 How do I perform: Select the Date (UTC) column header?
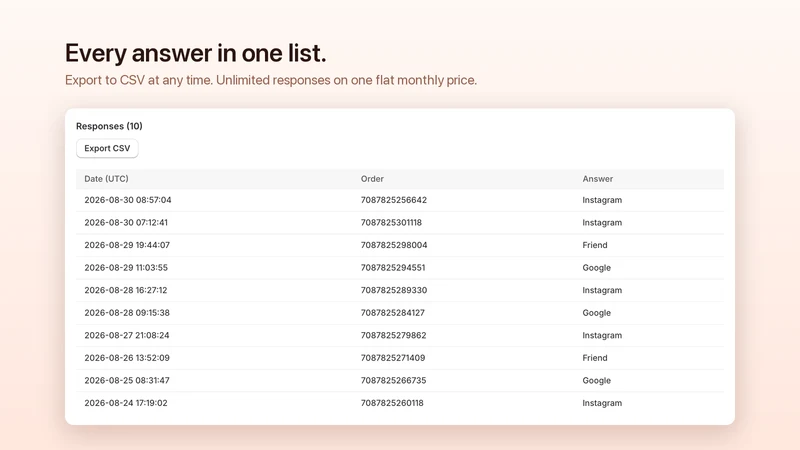(x=106, y=179)
